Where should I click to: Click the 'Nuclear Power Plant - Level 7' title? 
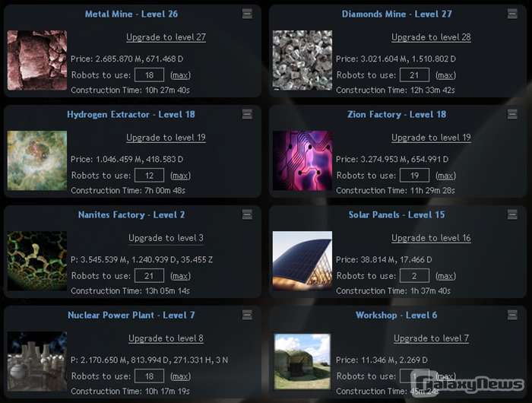[x=131, y=315]
